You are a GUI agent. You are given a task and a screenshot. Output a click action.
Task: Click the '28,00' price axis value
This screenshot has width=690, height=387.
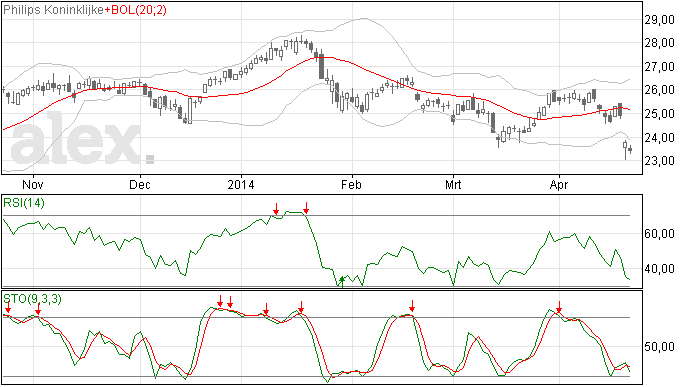659,43
